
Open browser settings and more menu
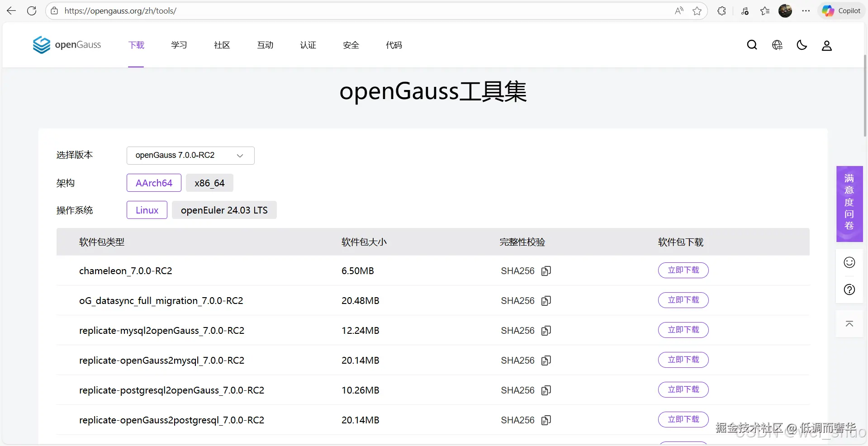[x=806, y=11]
